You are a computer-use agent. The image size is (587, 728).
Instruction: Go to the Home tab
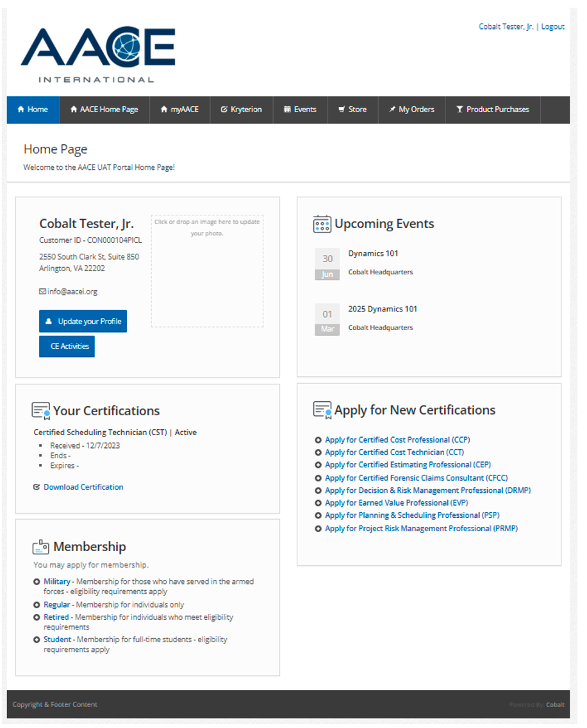click(33, 110)
